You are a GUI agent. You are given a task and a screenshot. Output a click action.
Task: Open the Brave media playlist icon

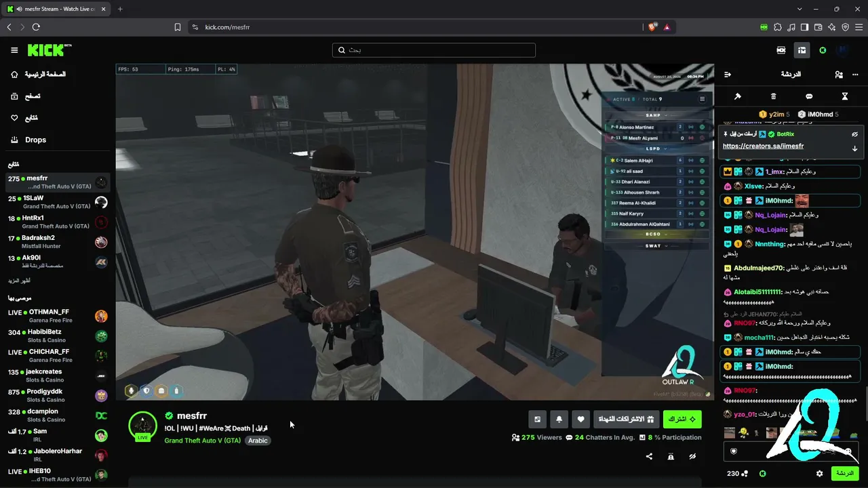click(x=791, y=27)
